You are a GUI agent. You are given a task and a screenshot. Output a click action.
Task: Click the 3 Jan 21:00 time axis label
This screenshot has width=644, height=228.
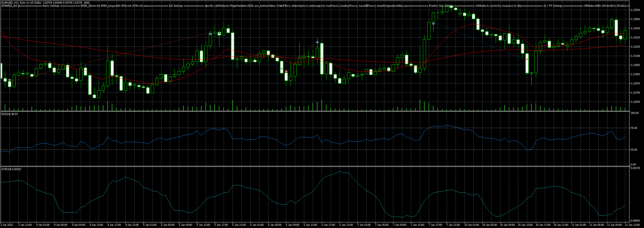point(25,225)
